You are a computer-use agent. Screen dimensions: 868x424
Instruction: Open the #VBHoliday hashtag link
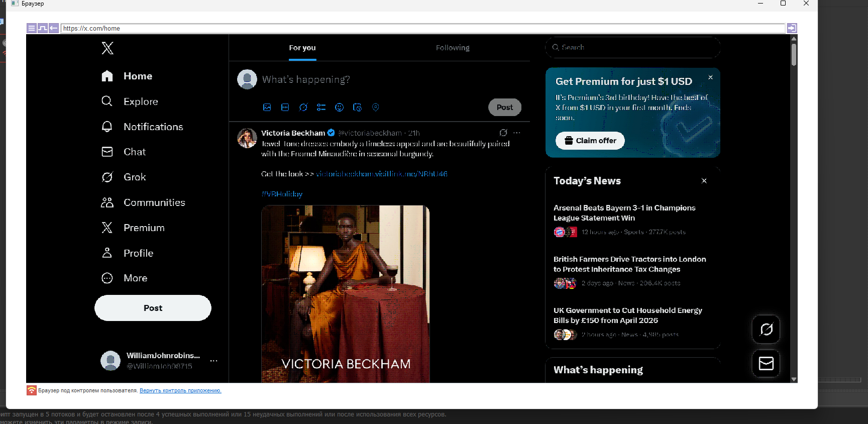pyautogui.click(x=282, y=194)
